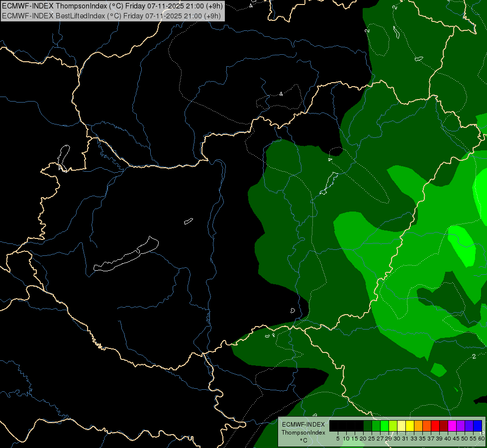This screenshot has height=448, width=487.
Task: Choose the bright red 37-39 legend swatch
Action: (x=435, y=426)
